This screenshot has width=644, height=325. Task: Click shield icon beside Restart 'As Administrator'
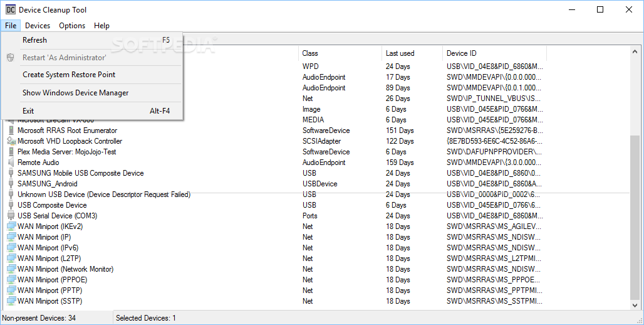pyautogui.click(x=11, y=58)
